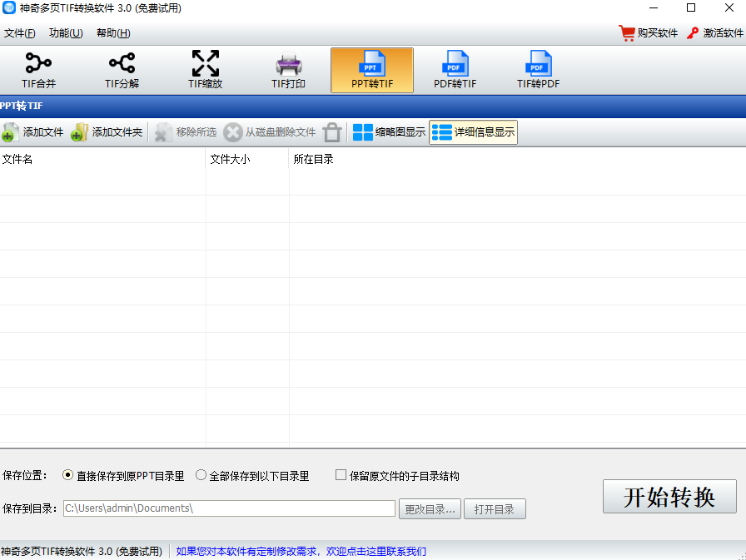The width and height of the screenshot is (746, 560).
Task: Click the 添加文件 add file button
Action: pos(33,132)
